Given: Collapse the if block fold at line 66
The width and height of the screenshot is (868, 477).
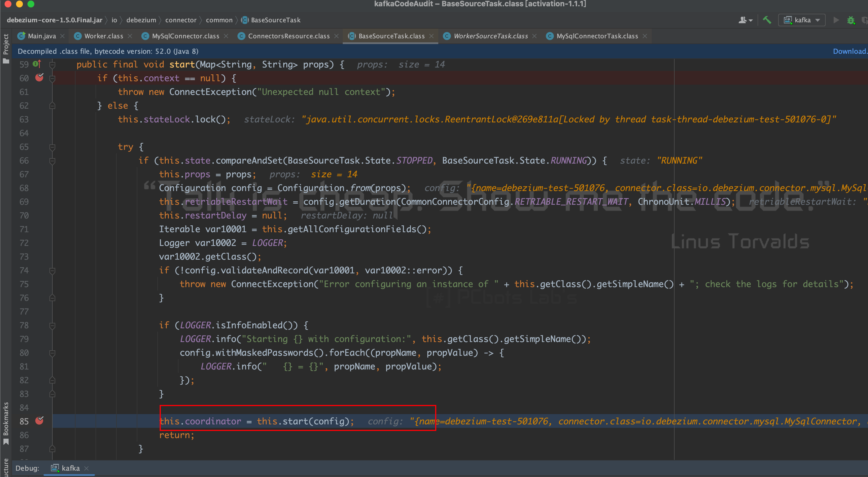Looking at the screenshot, I should pos(52,161).
